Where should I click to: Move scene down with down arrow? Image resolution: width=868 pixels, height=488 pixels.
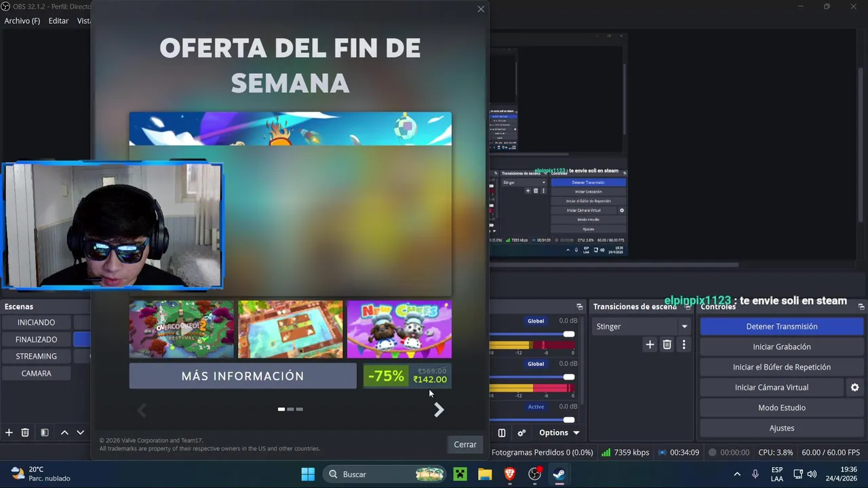(80, 432)
